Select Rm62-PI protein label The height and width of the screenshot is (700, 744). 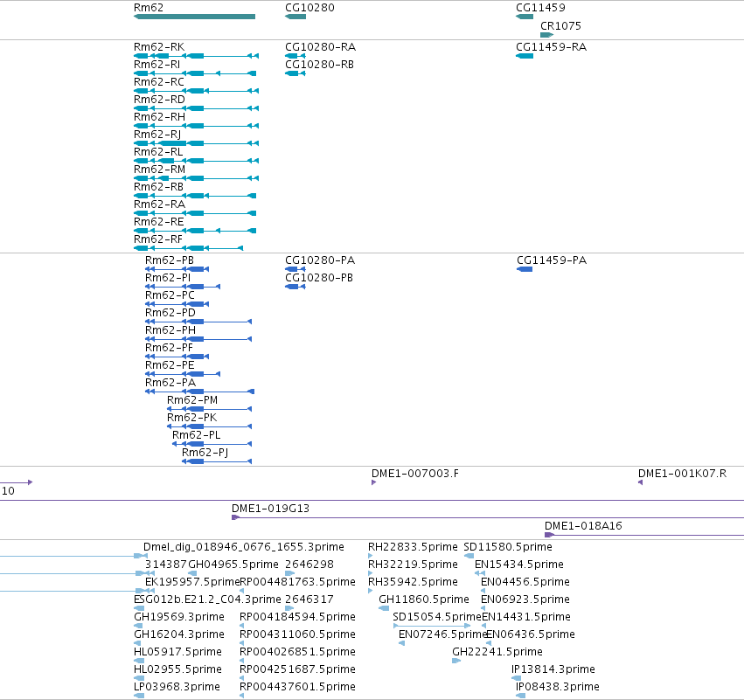coord(168,278)
